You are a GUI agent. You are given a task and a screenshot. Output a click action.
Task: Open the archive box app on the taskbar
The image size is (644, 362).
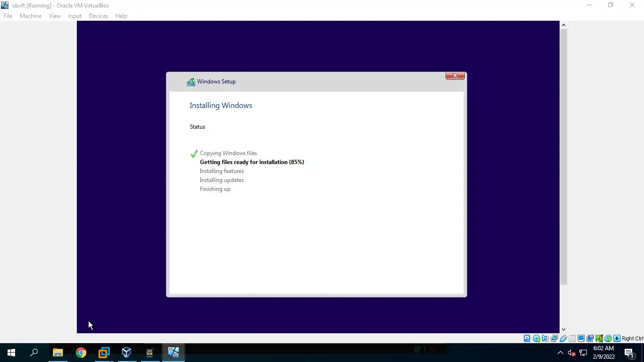pos(149,353)
